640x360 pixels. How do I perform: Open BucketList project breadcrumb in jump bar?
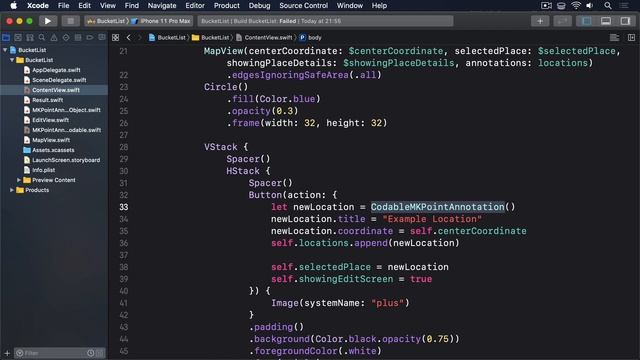[167, 38]
